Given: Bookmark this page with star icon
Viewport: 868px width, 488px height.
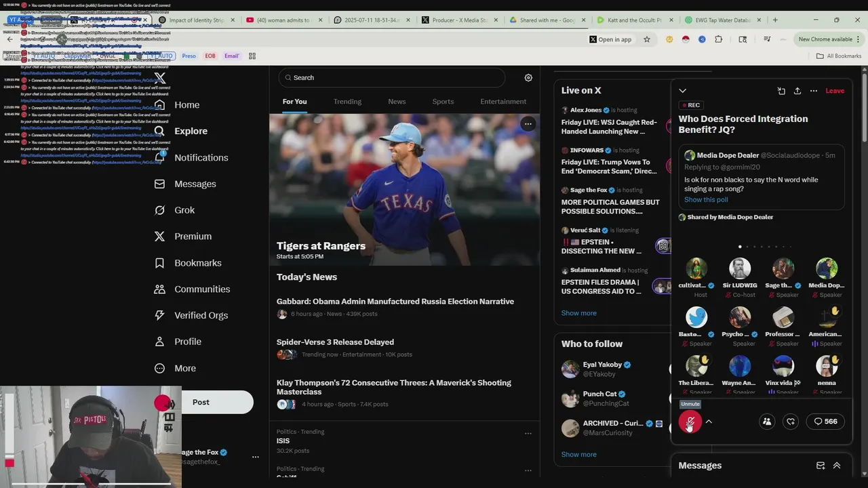Looking at the screenshot, I should [x=647, y=39].
